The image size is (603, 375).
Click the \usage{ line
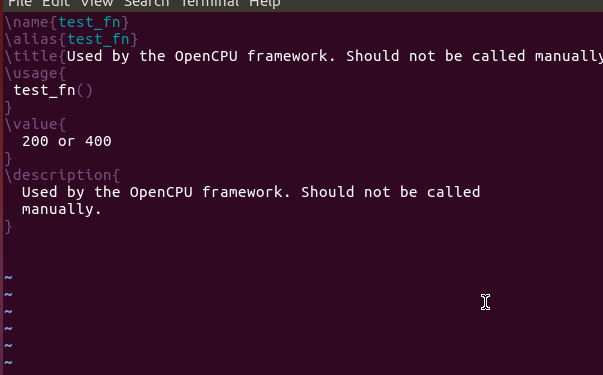tap(35, 73)
